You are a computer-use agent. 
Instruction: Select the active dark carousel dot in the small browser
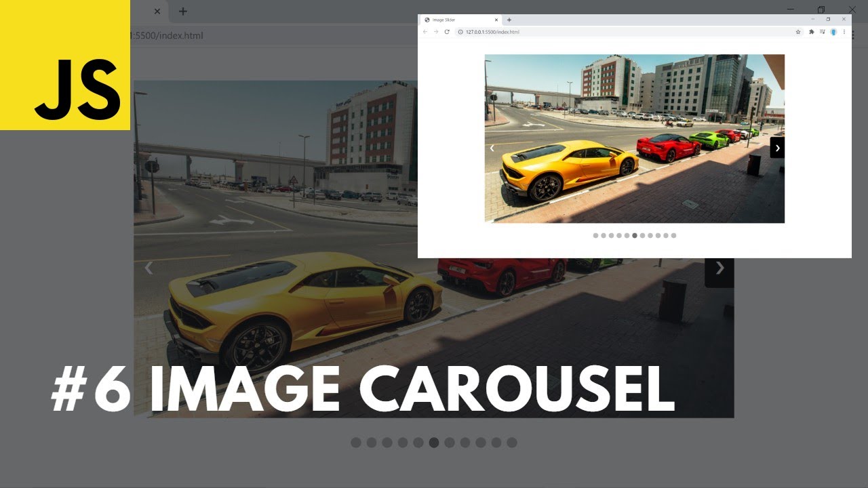pos(635,236)
